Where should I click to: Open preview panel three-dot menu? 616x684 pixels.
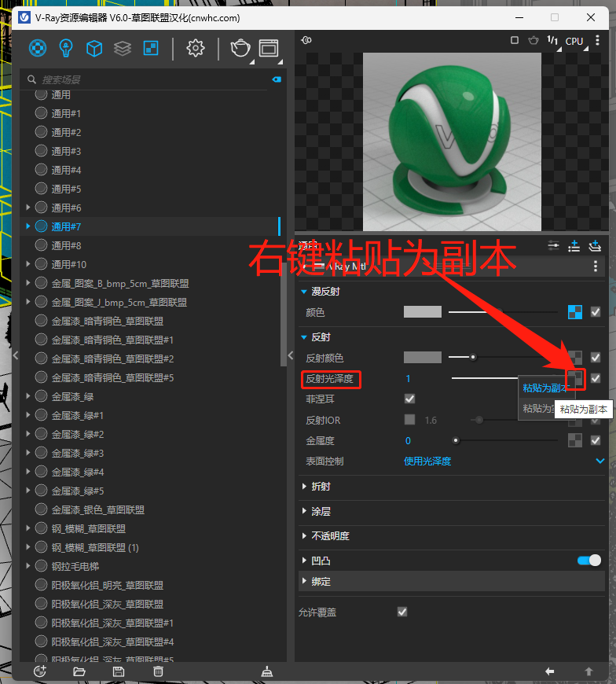pos(597,40)
